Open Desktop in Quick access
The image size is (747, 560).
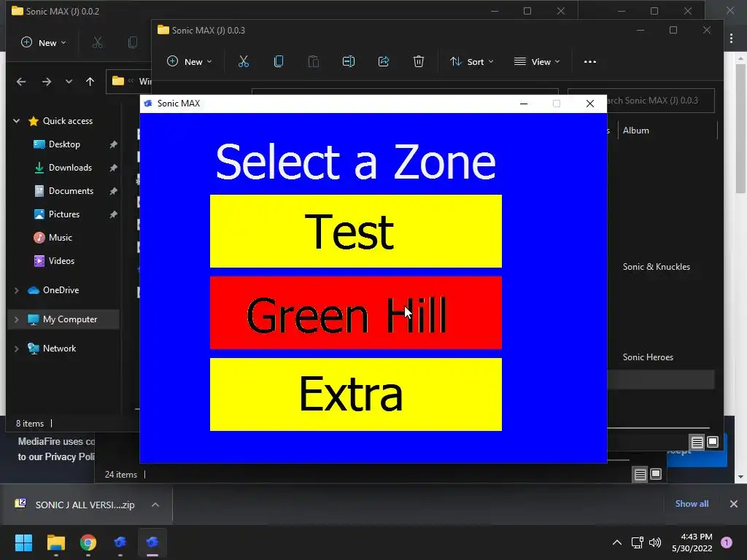coord(64,144)
